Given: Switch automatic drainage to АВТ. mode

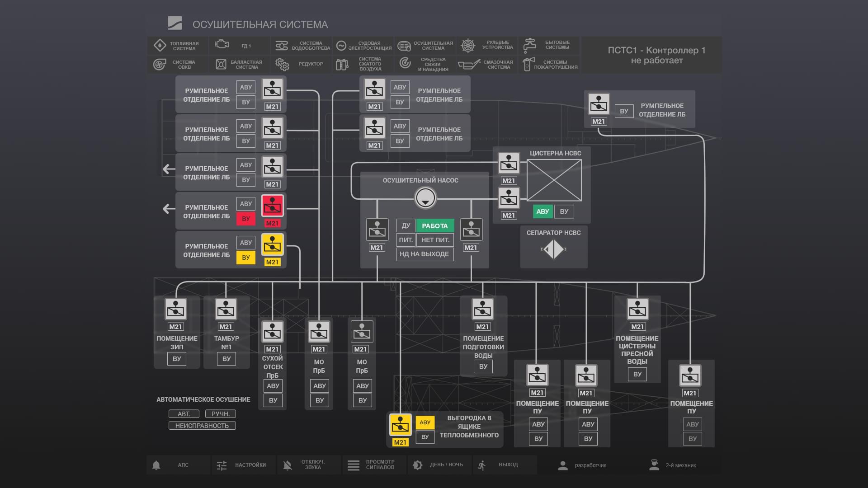Looking at the screenshot, I should point(184,414).
